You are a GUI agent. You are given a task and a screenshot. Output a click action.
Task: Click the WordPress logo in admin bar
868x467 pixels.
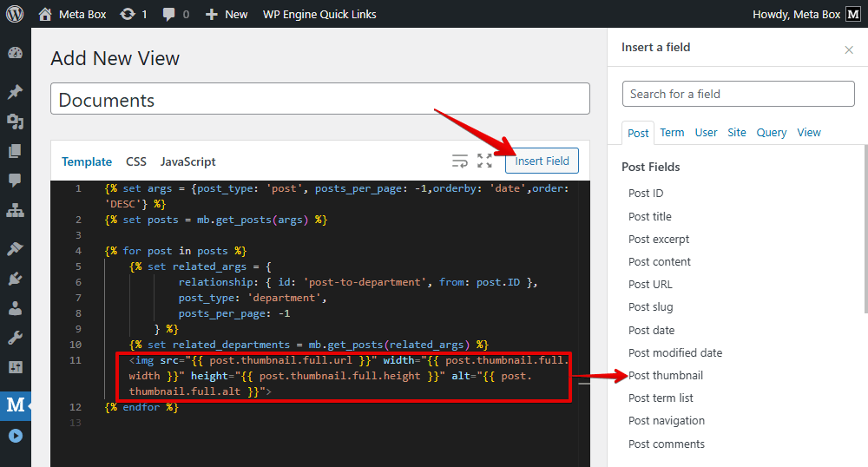15,14
